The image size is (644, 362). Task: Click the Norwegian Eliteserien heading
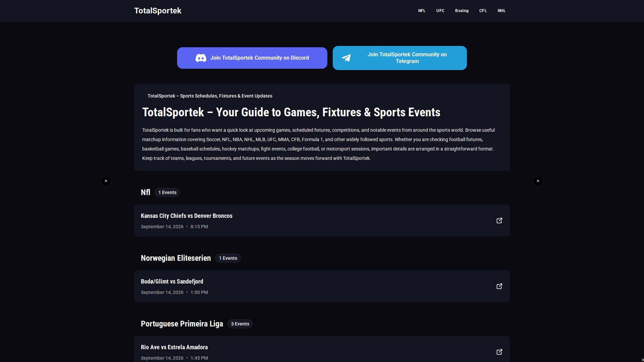[x=176, y=258]
